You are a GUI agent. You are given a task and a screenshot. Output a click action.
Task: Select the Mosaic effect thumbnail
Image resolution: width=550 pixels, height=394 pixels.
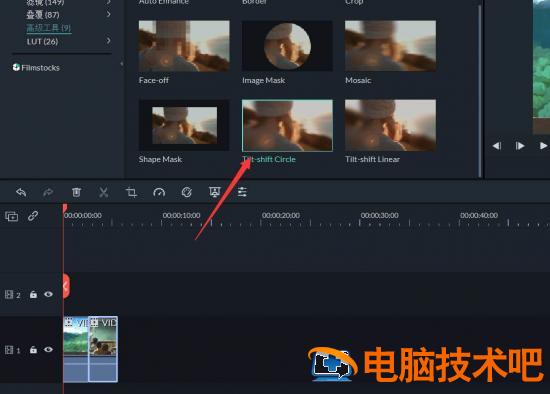(x=390, y=46)
